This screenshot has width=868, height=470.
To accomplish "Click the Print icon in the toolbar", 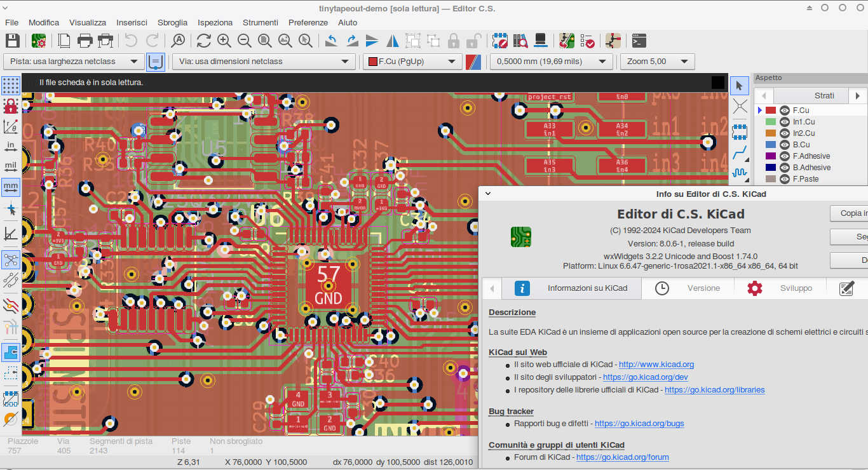I will pos(85,41).
